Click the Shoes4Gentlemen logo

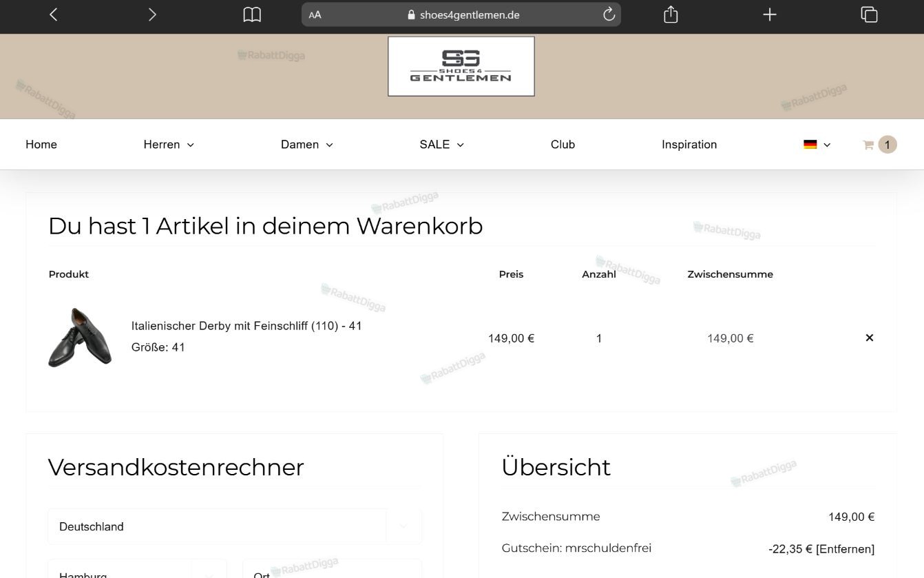[461, 66]
